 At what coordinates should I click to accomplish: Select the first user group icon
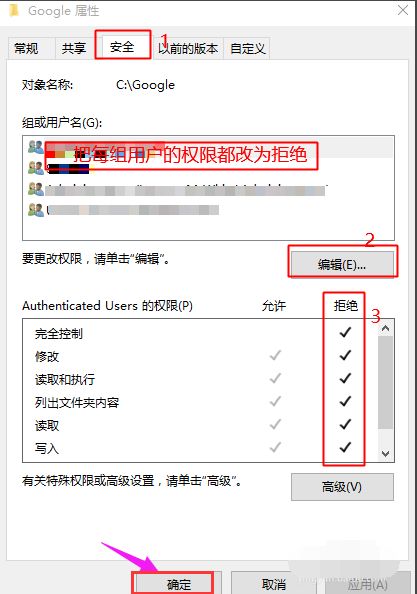[36, 147]
